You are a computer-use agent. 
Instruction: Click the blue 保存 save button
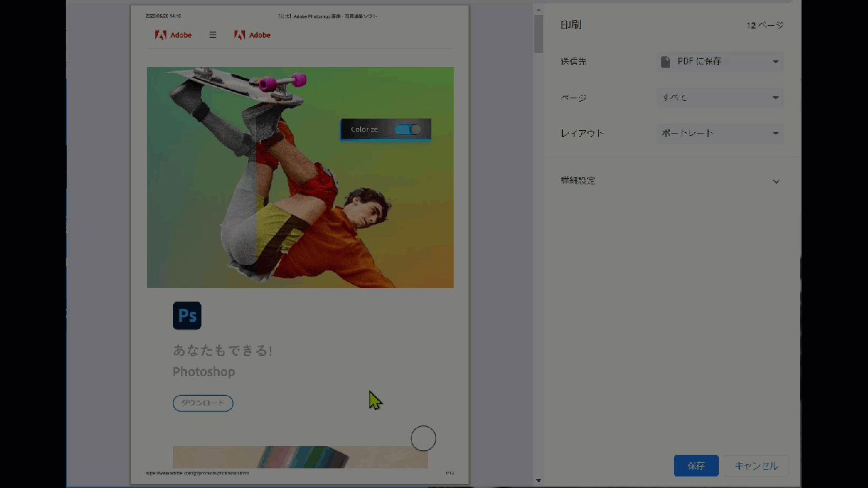coord(696,466)
